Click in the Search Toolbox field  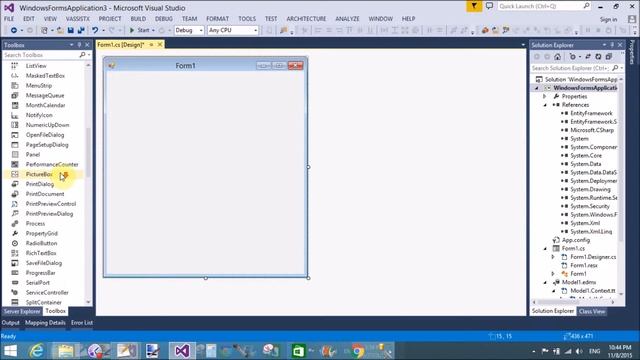[x=41, y=55]
